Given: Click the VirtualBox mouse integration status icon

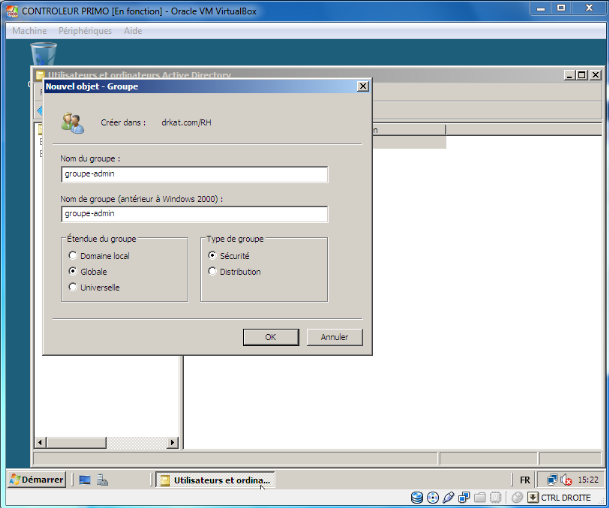Looking at the screenshot, I should 517,498.
